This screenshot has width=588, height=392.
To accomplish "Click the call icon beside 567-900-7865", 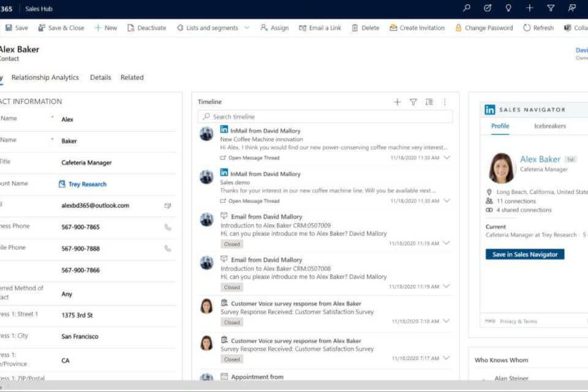I will (x=168, y=227).
